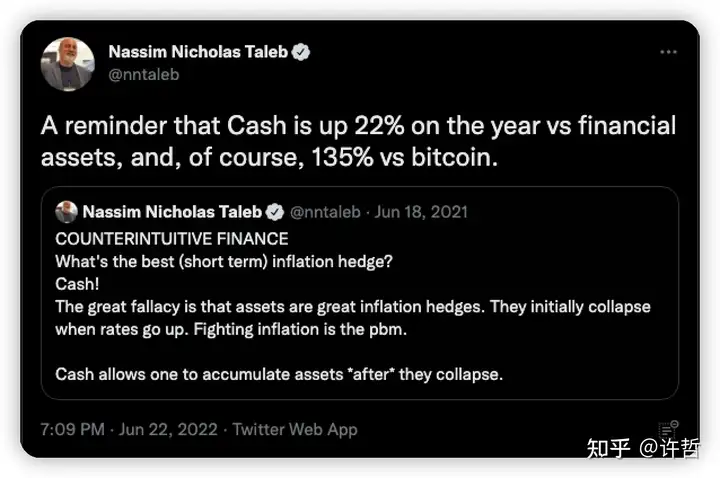
Task: Click the Twitter Web App source link
Action: [x=295, y=429]
